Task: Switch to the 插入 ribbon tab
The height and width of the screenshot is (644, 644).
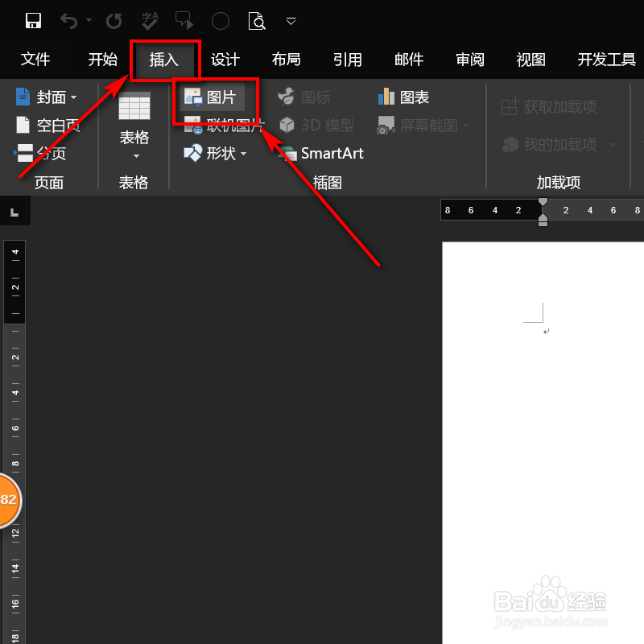Action: point(164,60)
